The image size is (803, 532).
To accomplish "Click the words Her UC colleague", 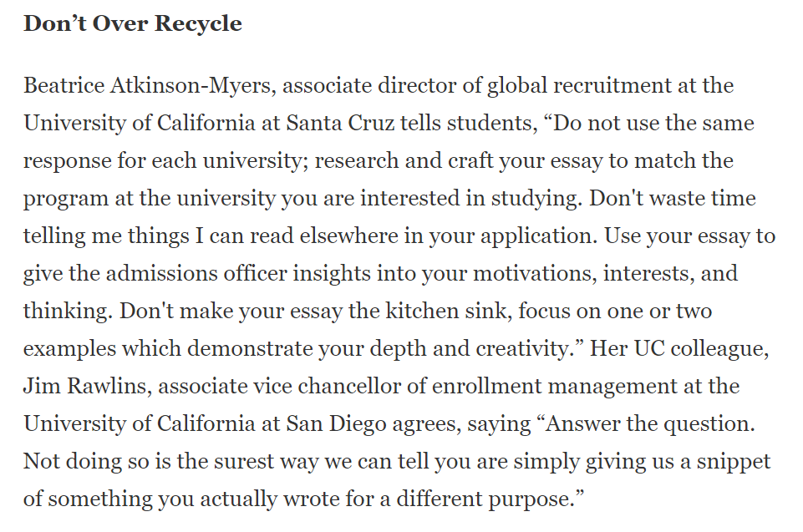I will [679, 349].
